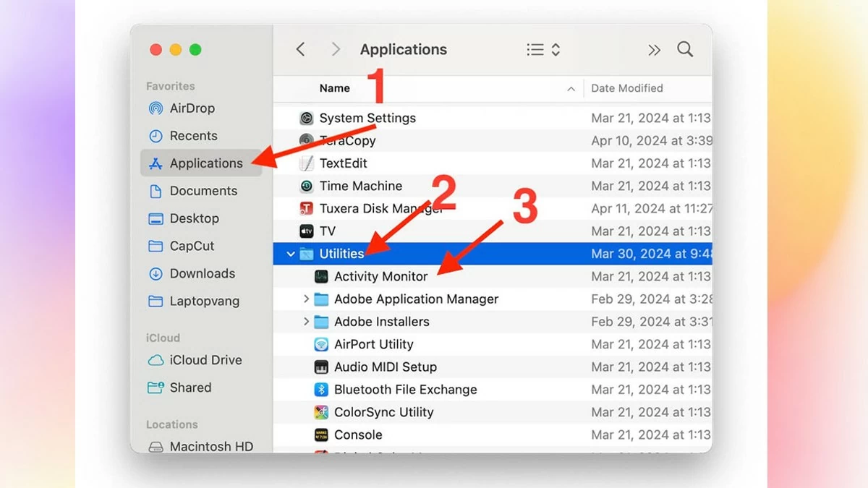Collapse the Utilities folder disclosure triangle
868x488 pixels.
click(x=291, y=254)
